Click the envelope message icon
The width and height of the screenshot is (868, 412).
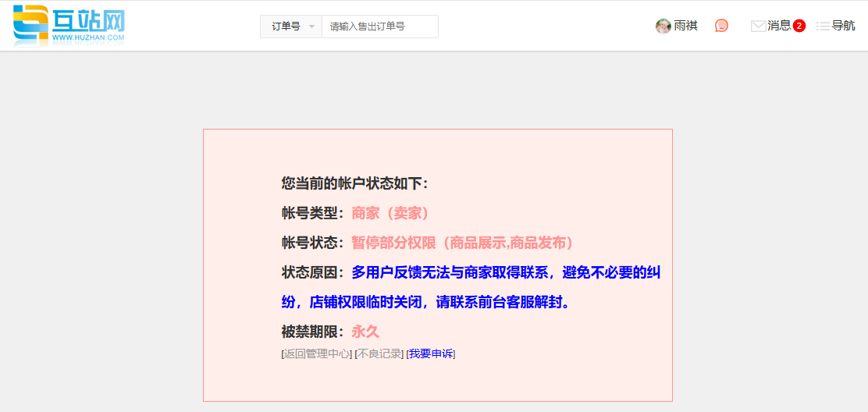[758, 26]
